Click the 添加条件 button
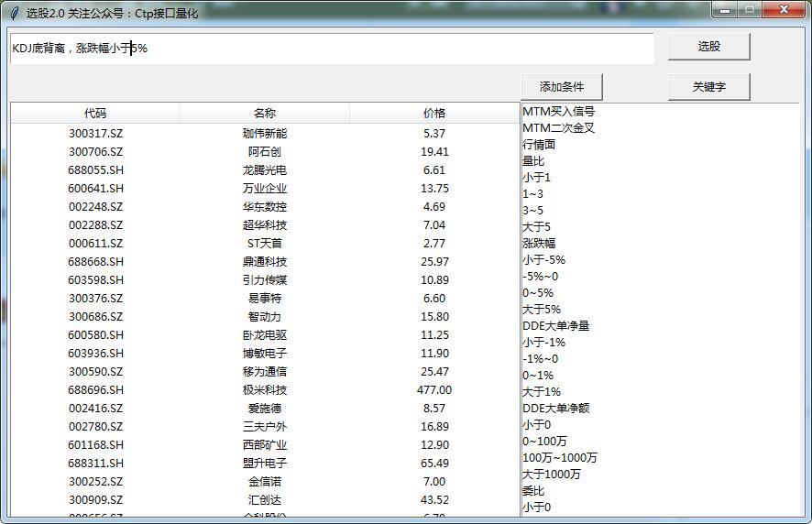 (x=562, y=86)
